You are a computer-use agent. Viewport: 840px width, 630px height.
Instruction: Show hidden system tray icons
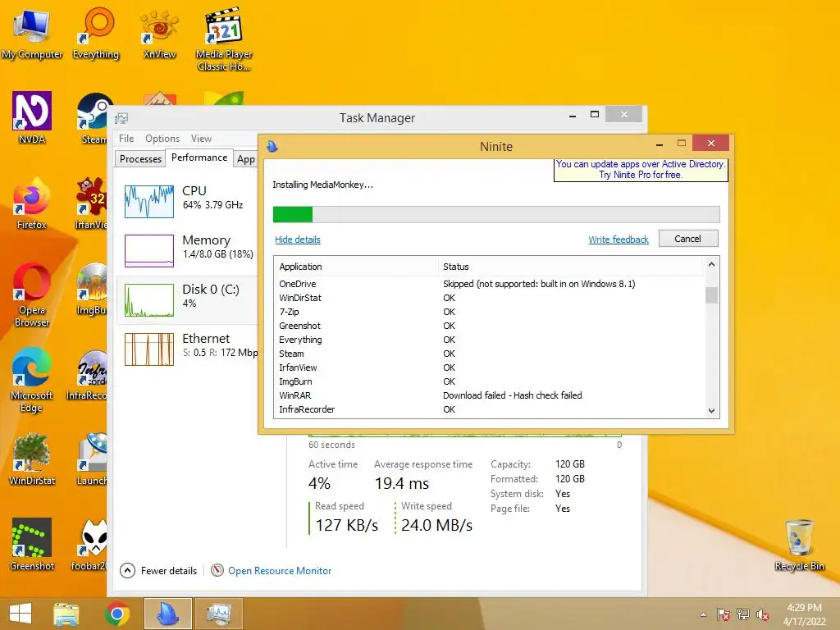(x=703, y=614)
